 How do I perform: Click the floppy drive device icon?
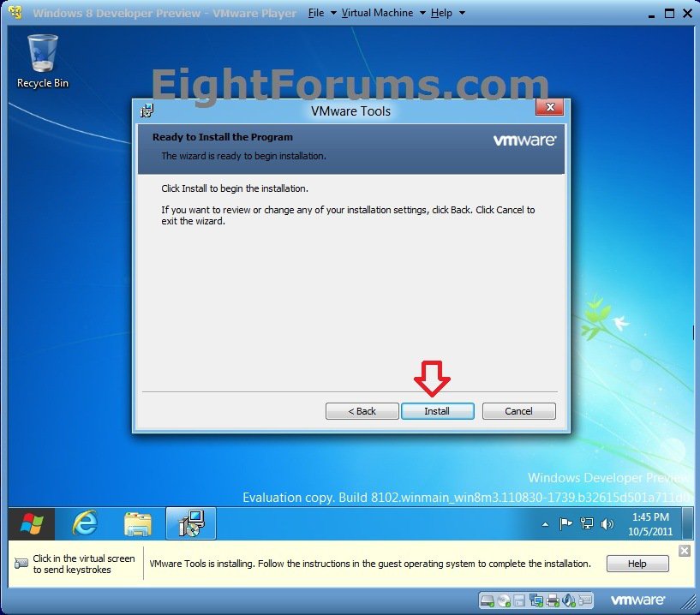[x=519, y=600]
